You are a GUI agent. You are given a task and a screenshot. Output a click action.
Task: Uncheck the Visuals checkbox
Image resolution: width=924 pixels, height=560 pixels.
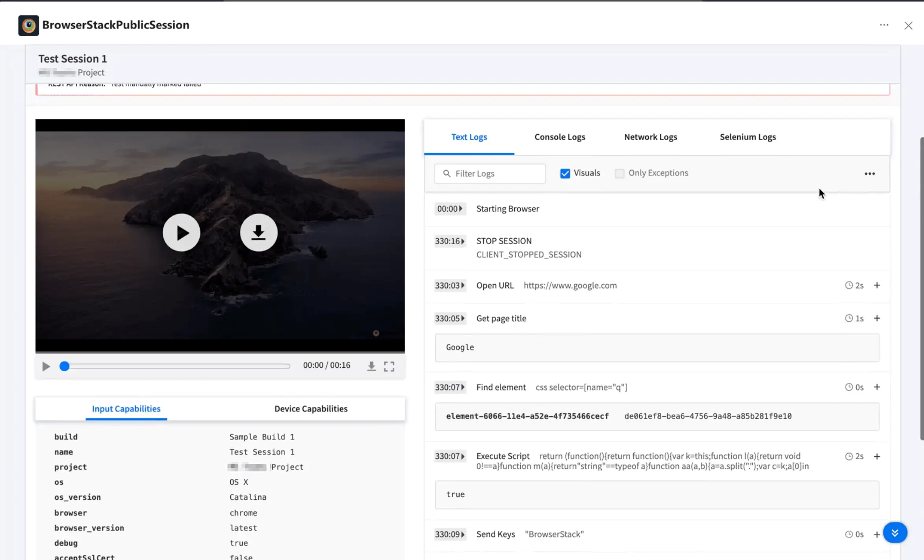coord(565,173)
